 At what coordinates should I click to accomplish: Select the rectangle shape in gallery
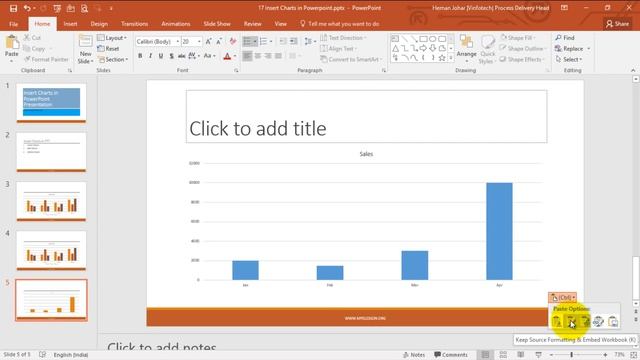click(x=423, y=39)
